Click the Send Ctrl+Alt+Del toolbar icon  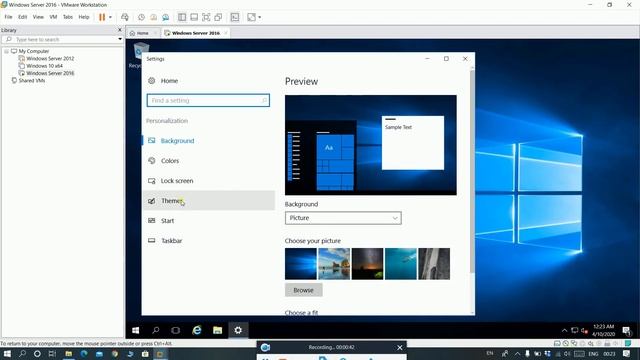(125, 17)
